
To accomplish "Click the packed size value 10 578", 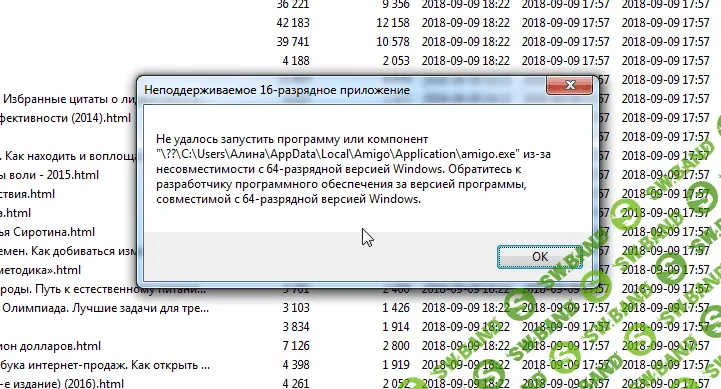I will pyautogui.click(x=393, y=42).
